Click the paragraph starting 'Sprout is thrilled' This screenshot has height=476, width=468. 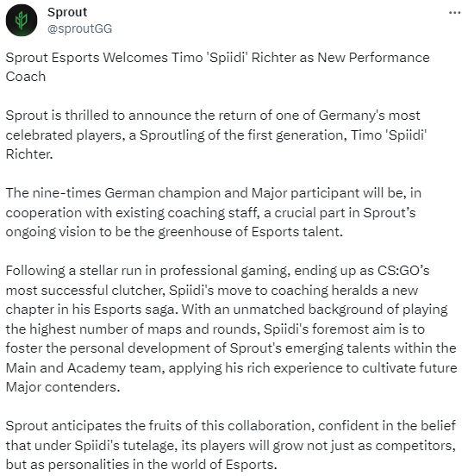point(216,135)
